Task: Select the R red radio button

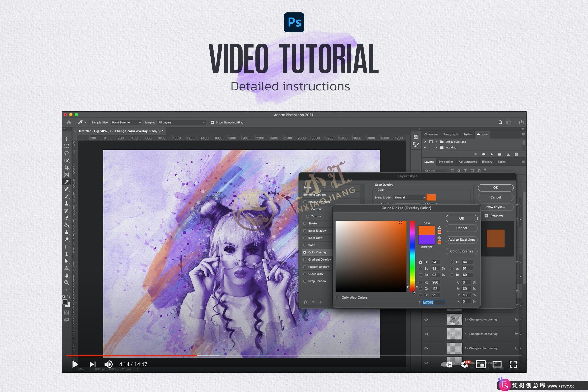Action: (420, 283)
